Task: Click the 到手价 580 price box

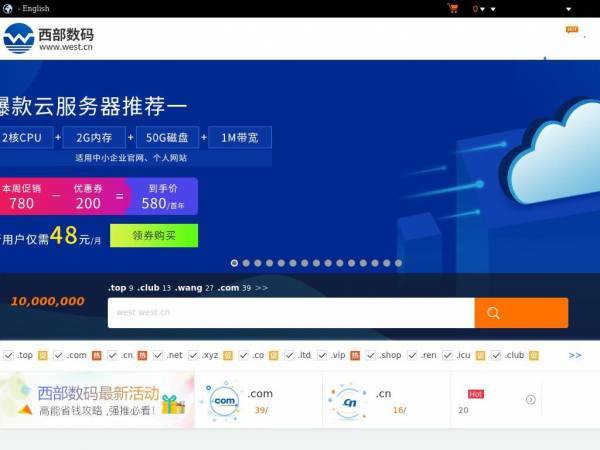Action: (x=163, y=196)
